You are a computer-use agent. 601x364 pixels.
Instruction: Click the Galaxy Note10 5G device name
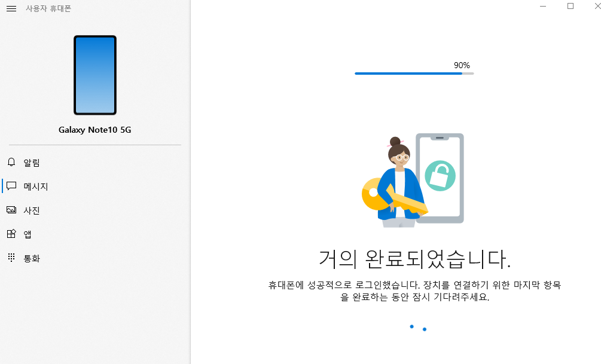[x=94, y=130]
